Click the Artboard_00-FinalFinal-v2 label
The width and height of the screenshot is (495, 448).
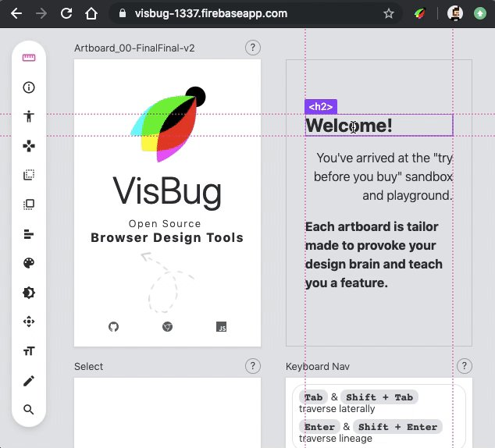pyautogui.click(x=134, y=48)
